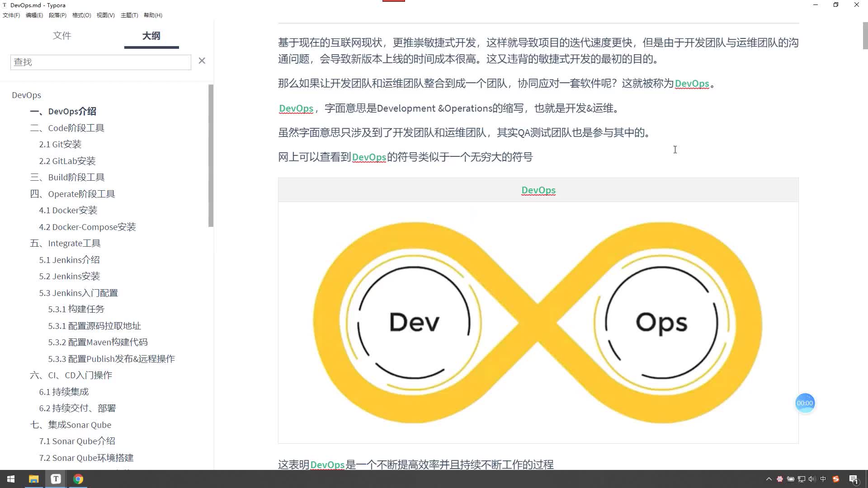Click DevOps in 这表明 sentence
Screen dimensions: 868x488
point(327,465)
